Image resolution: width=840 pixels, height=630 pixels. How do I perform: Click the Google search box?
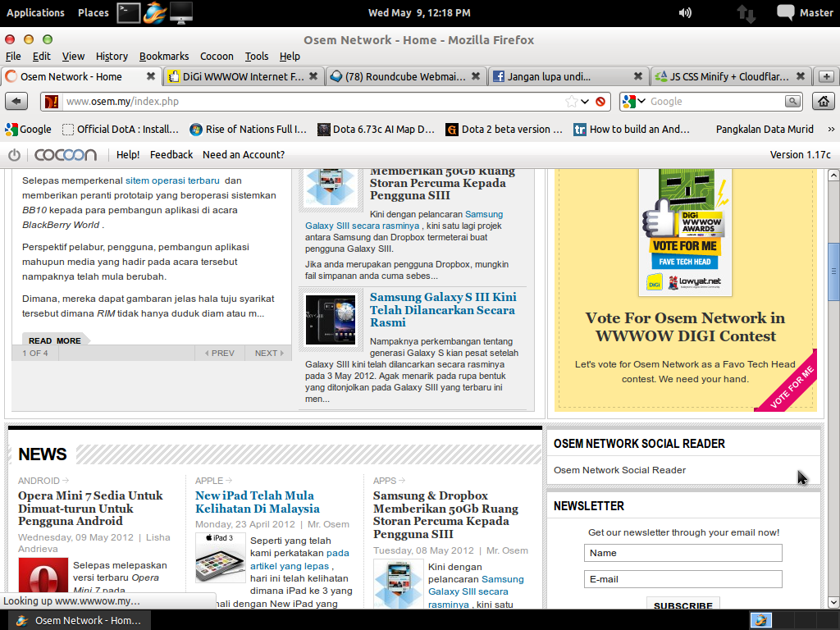coord(715,101)
